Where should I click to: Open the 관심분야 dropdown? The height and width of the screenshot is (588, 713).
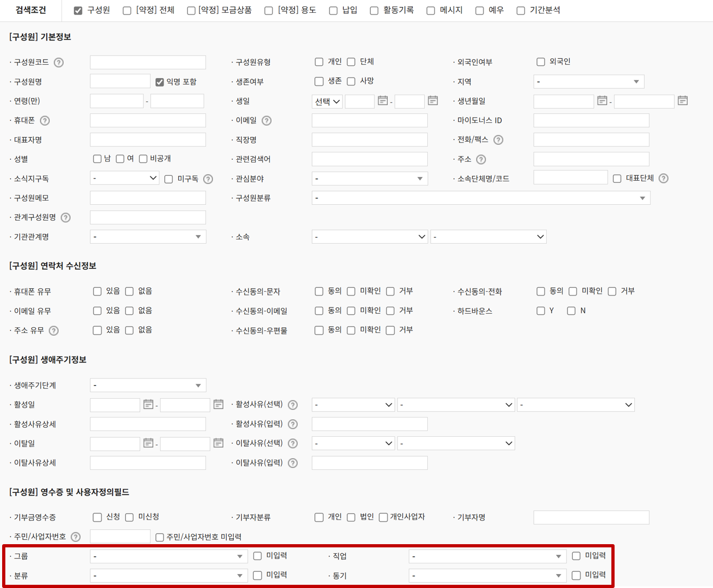pyautogui.click(x=370, y=179)
